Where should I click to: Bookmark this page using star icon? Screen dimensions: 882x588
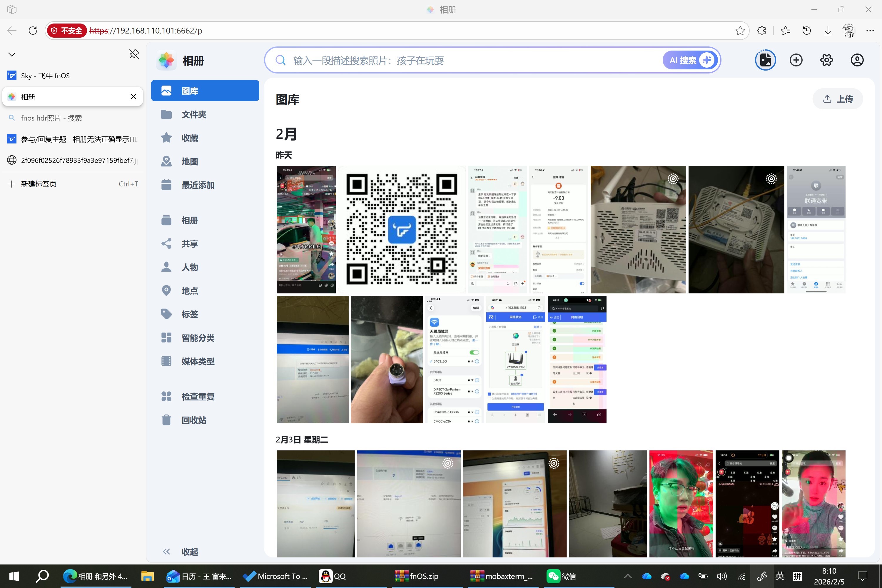click(740, 31)
